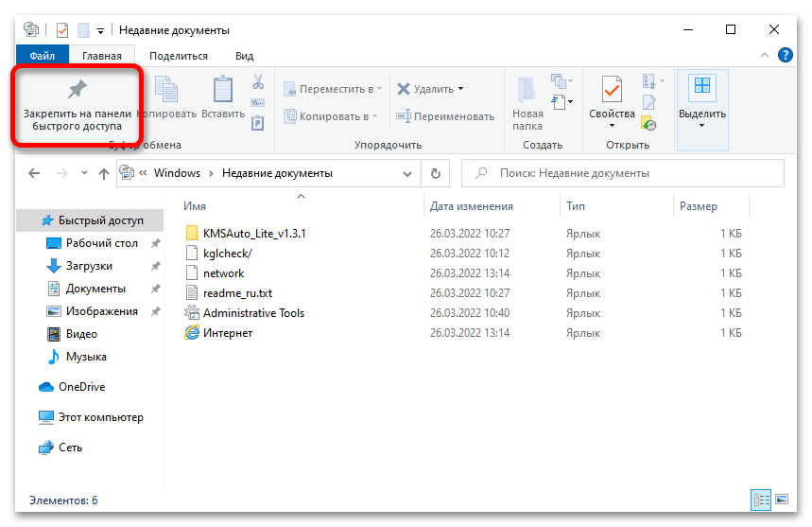Click the Свойства checkmark icon
Image resolution: width=812 pixels, height=527 pixels.
click(612, 90)
